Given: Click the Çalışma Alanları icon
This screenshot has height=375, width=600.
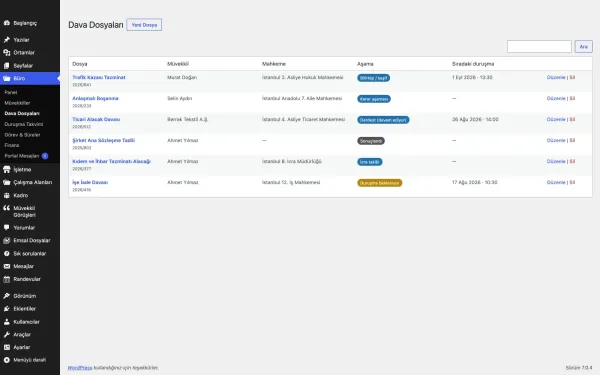Looking at the screenshot, I should click(7, 182).
